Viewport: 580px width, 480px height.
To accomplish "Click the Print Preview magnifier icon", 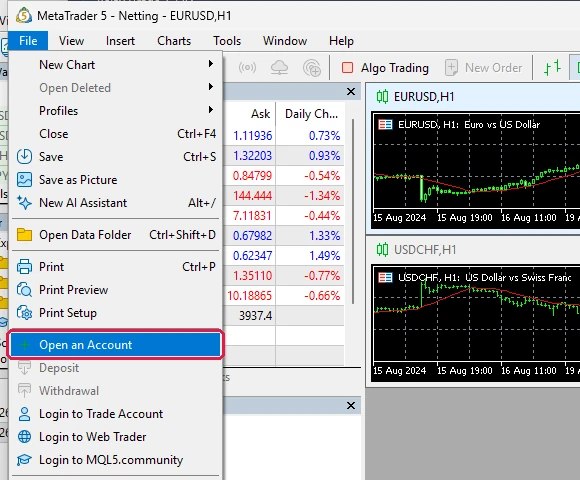I will [24, 290].
